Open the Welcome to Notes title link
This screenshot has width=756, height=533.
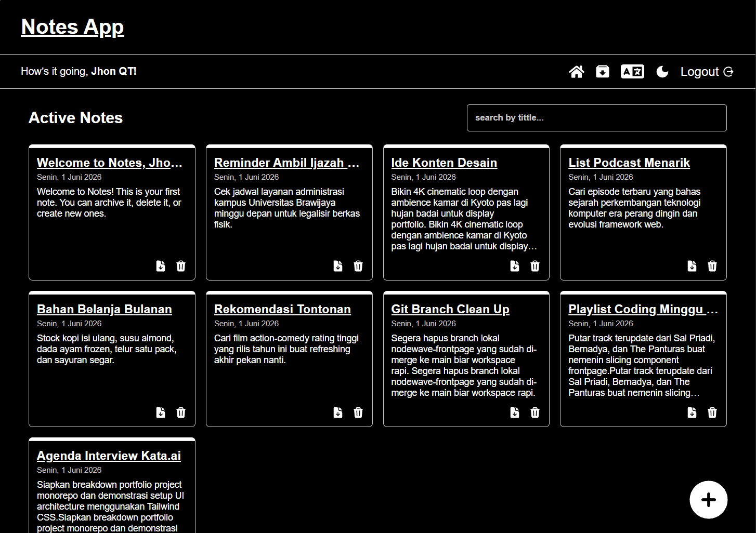110,163
